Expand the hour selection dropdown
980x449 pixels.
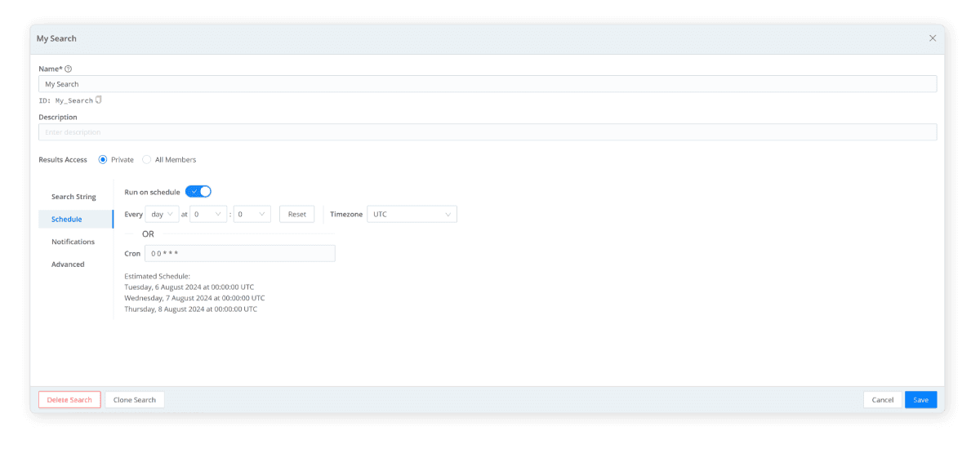(208, 214)
